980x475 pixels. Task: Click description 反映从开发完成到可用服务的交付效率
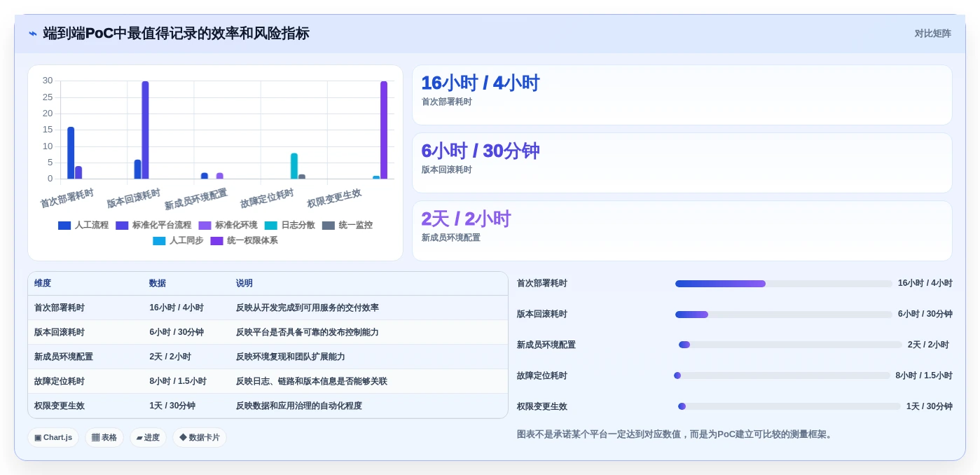(308, 308)
